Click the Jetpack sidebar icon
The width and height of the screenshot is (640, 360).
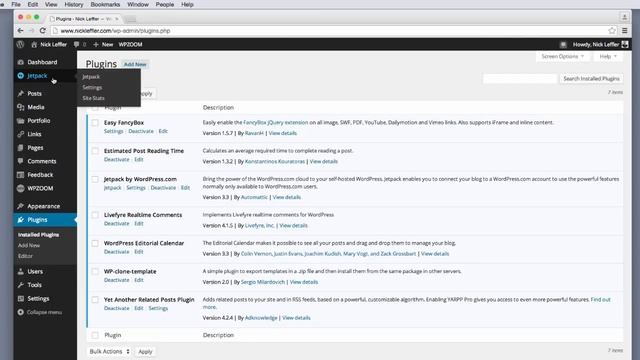point(21,76)
